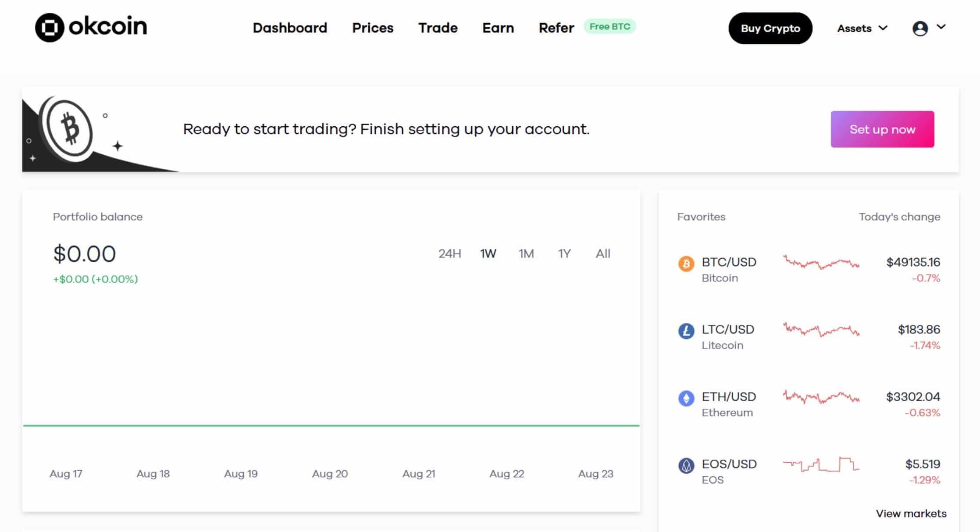The width and height of the screenshot is (980, 532).
Task: Click the Okcoin logo icon
Action: (50, 28)
